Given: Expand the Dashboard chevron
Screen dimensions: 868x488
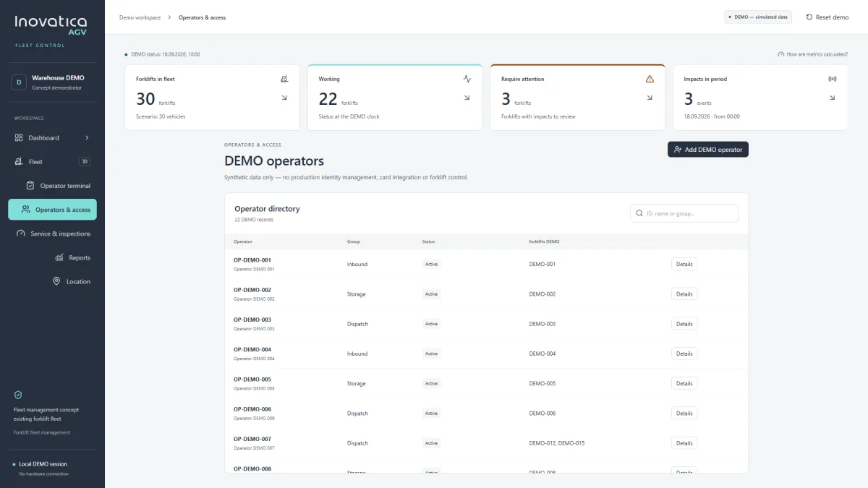Looking at the screenshot, I should tap(87, 137).
